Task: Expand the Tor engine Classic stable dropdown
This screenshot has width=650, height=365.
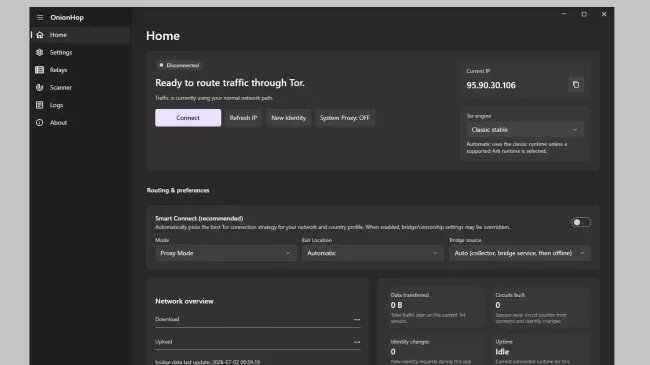Action: coord(525,130)
